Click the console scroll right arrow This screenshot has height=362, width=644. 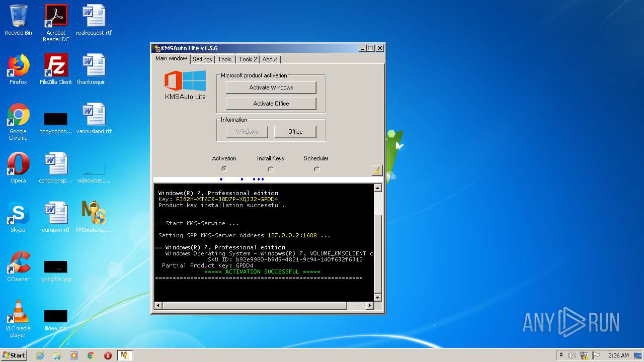[x=370, y=306]
